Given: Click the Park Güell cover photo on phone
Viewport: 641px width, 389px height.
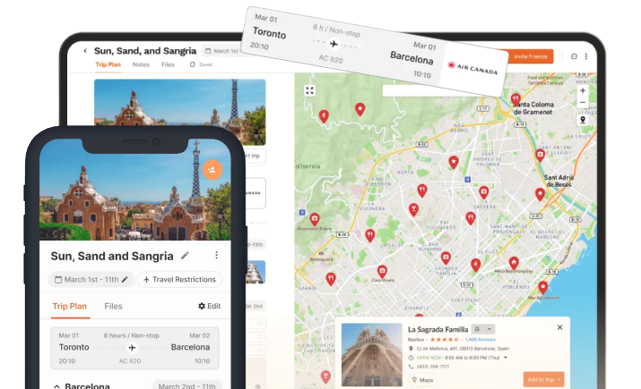Looking at the screenshot, I should (x=135, y=190).
